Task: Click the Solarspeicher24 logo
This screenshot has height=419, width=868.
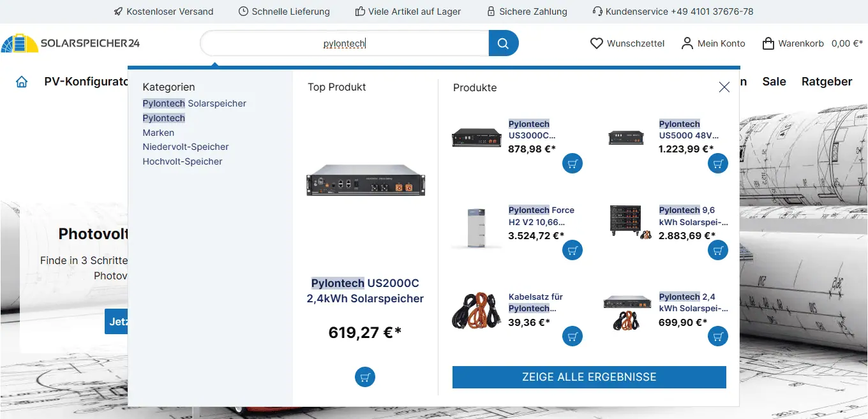Action: 70,43
